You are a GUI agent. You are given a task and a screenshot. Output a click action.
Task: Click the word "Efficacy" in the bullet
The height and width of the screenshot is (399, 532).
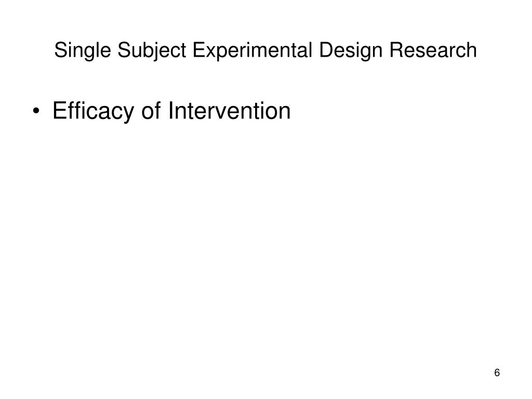tap(94, 111)
